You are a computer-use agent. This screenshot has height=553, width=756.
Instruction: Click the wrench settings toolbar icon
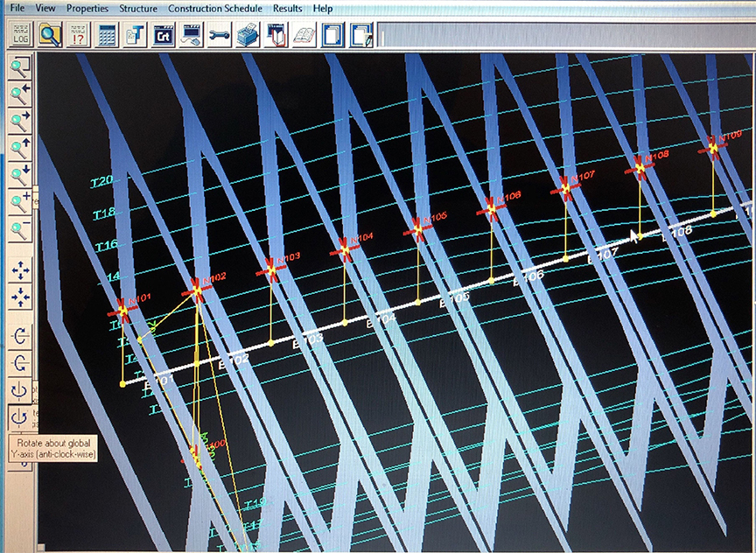219,35
